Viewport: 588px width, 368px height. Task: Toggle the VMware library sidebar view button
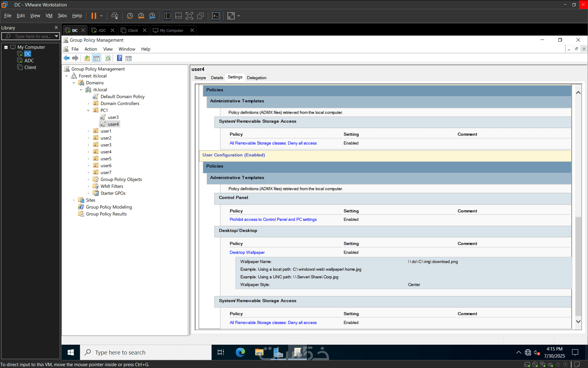coord(167,16)
